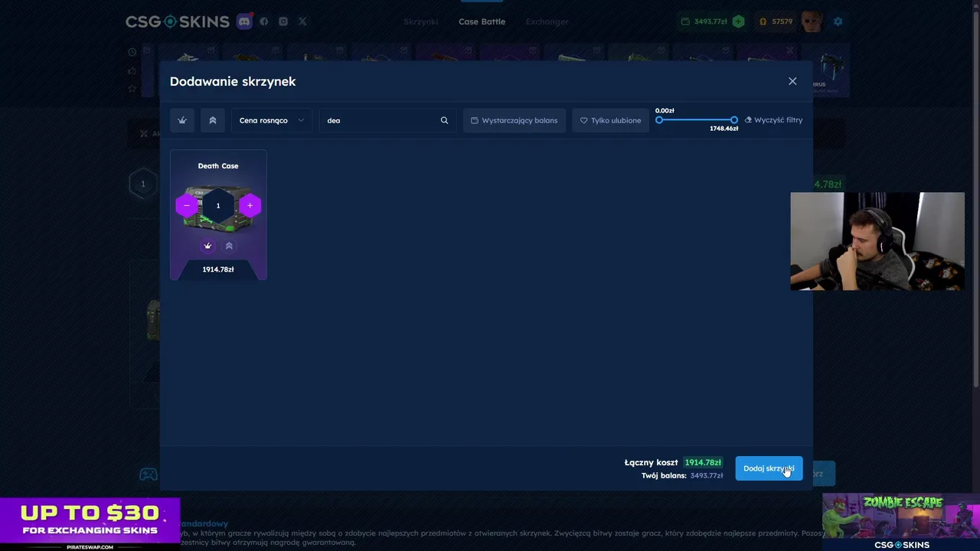Increase Death Case quantity with plus
This screenshot has height=551, width=980.
[250, 205]
